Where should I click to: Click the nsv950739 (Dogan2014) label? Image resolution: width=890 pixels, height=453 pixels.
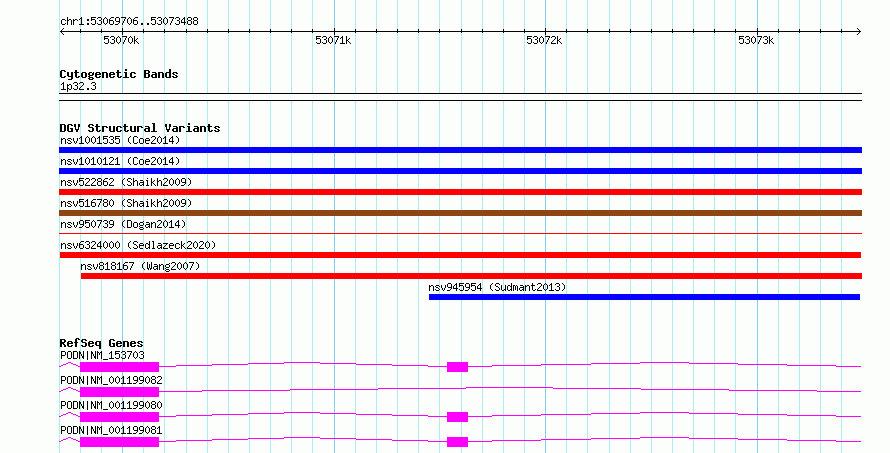[123, 224]
